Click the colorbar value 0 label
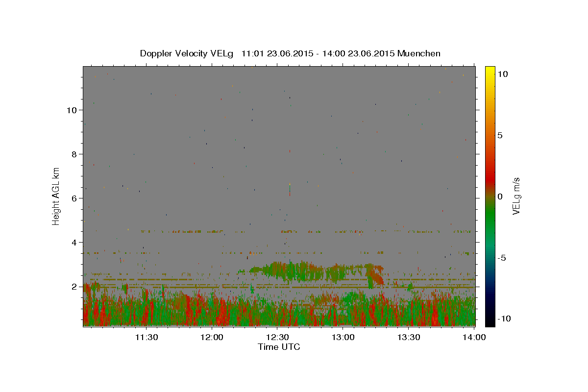 click(x=500, y=196)
